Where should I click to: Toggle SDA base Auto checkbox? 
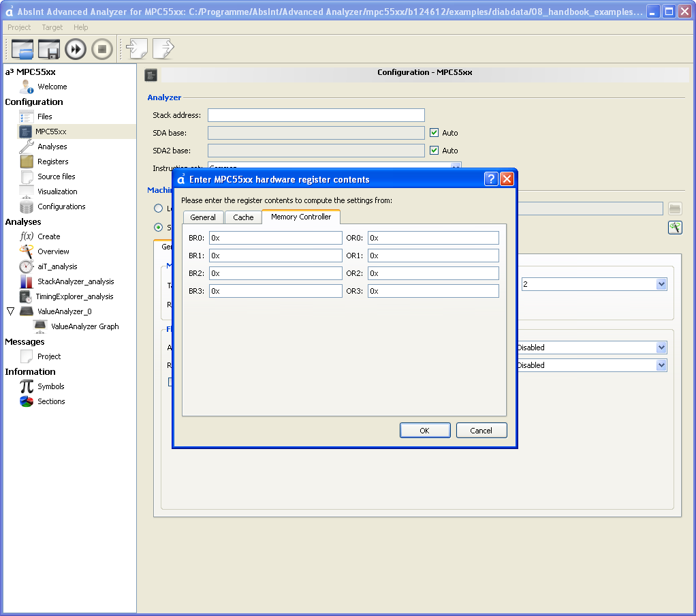[434, 132]
